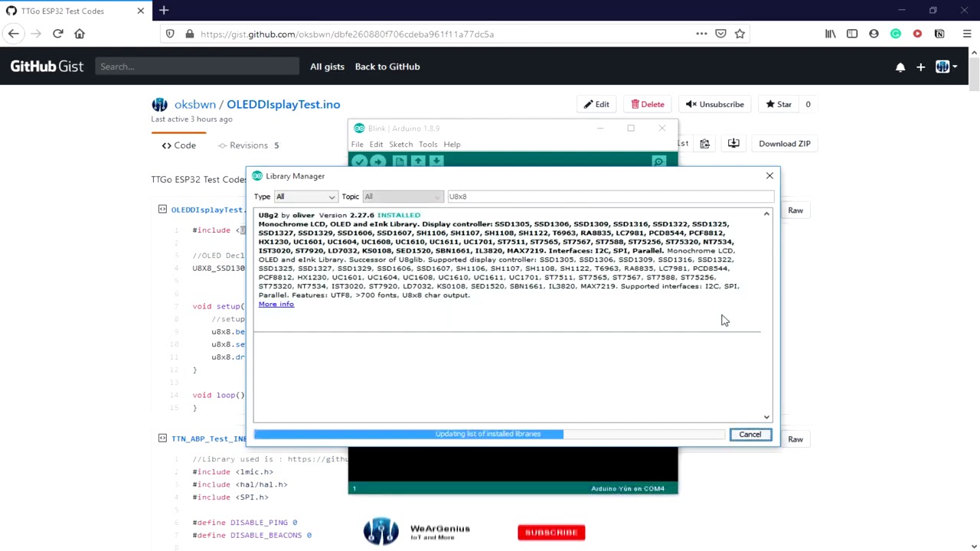This screenshot has height=551, width=980.
Task: Click the Firefox home button
Action: pyautogui.click(x=80, y=34)
